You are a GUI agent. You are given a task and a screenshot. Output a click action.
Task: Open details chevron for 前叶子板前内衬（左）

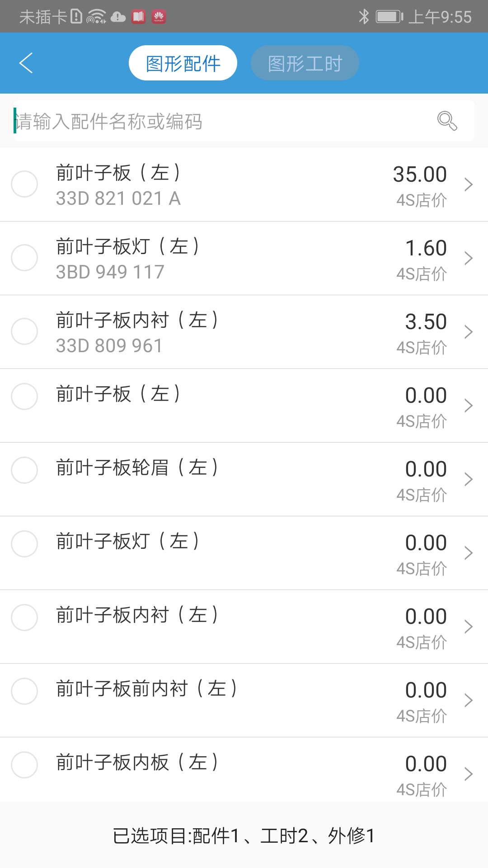pyautogui.click(x=469, y=700)
